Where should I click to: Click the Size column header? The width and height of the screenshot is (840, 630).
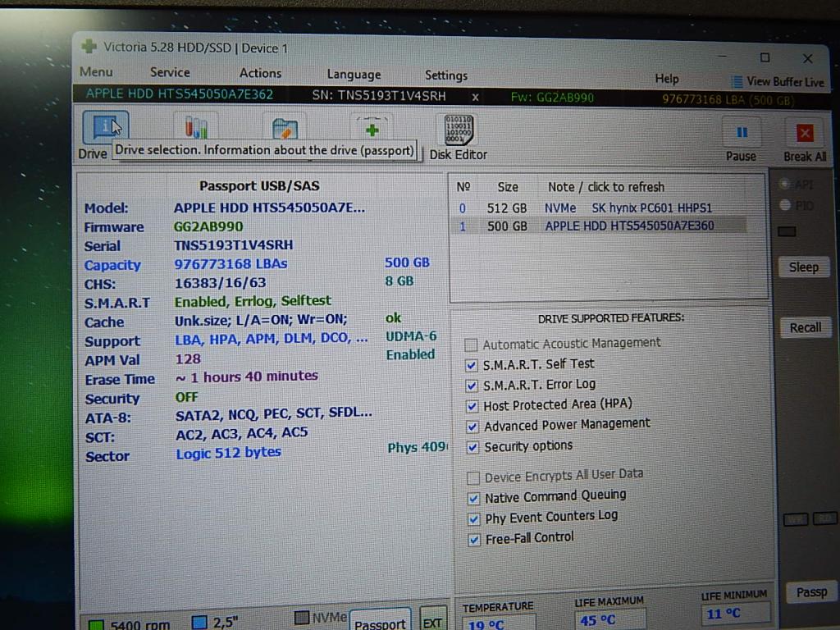coord(508,187)
